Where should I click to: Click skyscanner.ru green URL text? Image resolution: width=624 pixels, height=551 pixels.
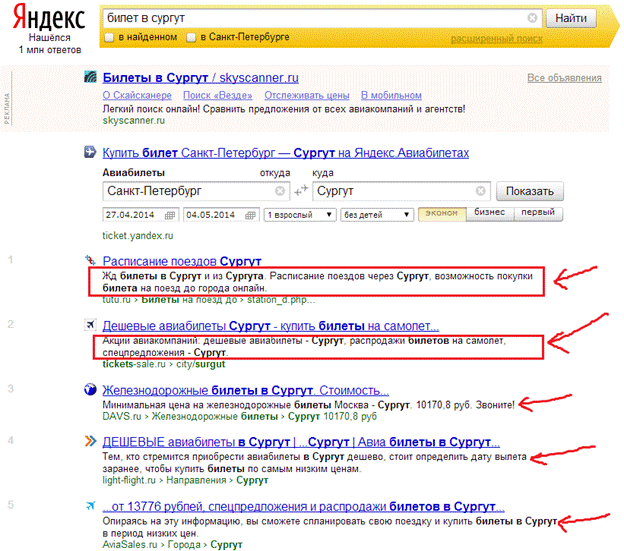[134, 120]
